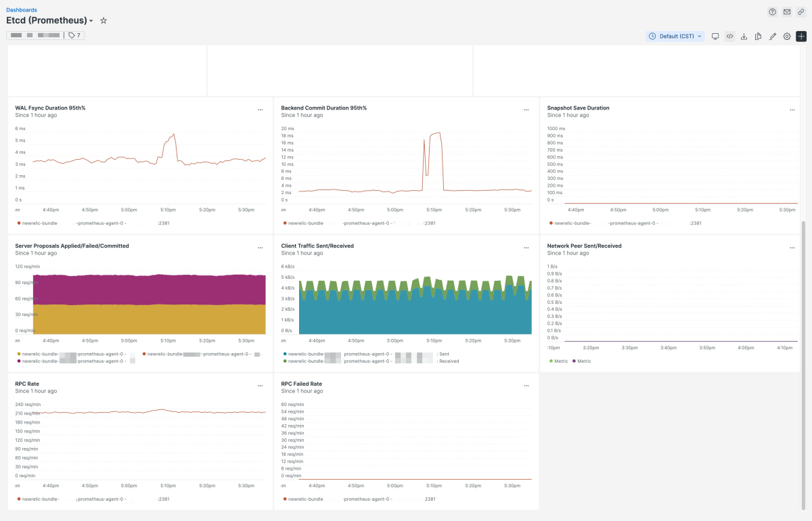Go to the Dashboards breadcrumb link

(x=22, y=10)
